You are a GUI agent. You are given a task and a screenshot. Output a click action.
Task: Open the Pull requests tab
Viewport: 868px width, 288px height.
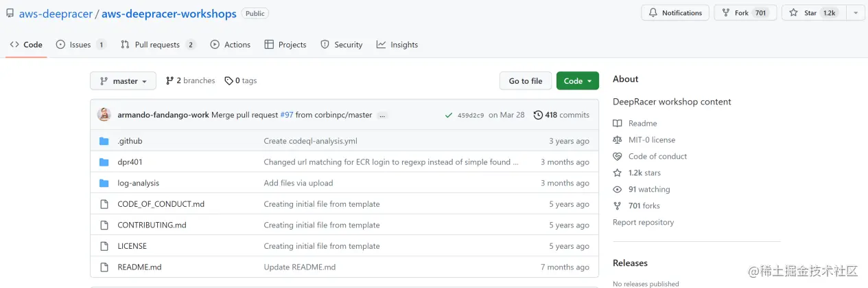click(158, 45)
